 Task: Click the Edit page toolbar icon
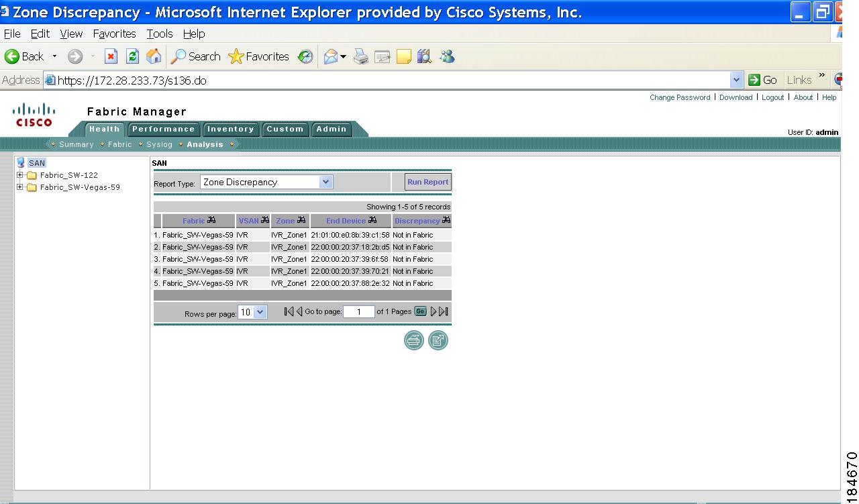(383, 57)
